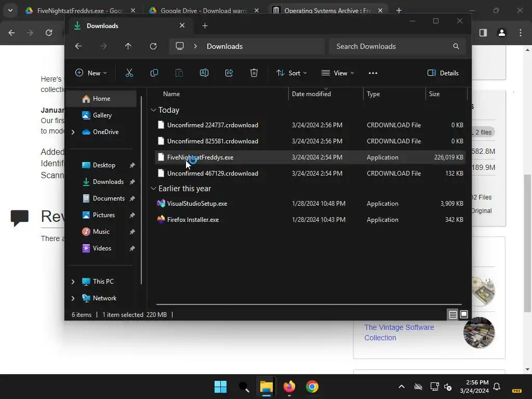The height and width of the screenshot is (399, 532).
Task: Expand OneDrive in navigation pane
Action: pos(73,132)
